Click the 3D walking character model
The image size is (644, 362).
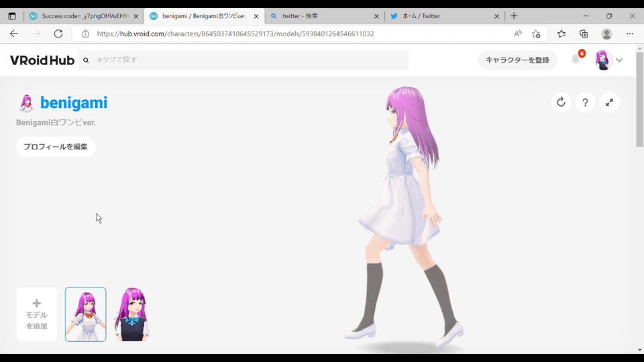click(405, 217)
